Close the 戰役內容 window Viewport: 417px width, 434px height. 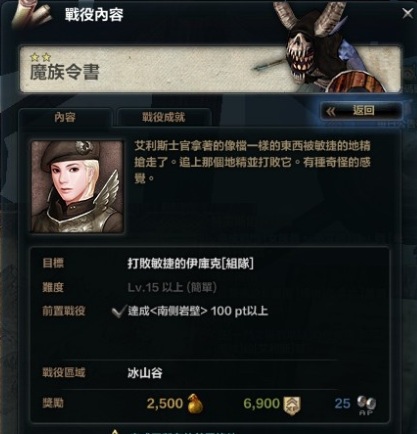[x=407, y=13]
